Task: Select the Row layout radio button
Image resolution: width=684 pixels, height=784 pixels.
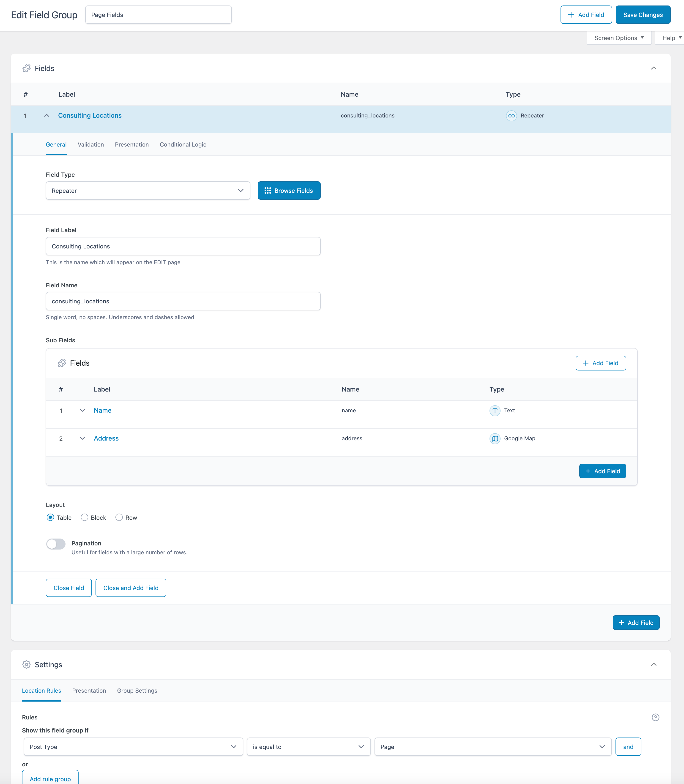Action: click(x=119, y=517)
